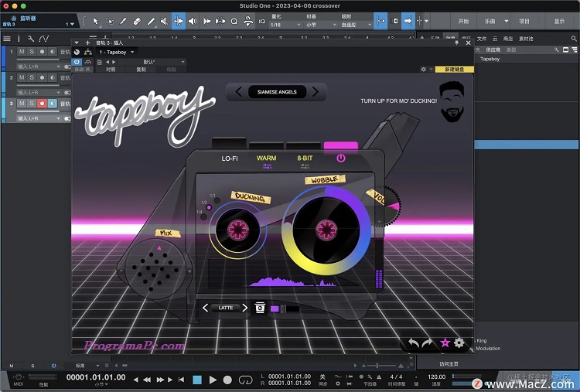Select the Listen speaker tool
This screenshot has height=392, width=580.
(x=193, y=22)
